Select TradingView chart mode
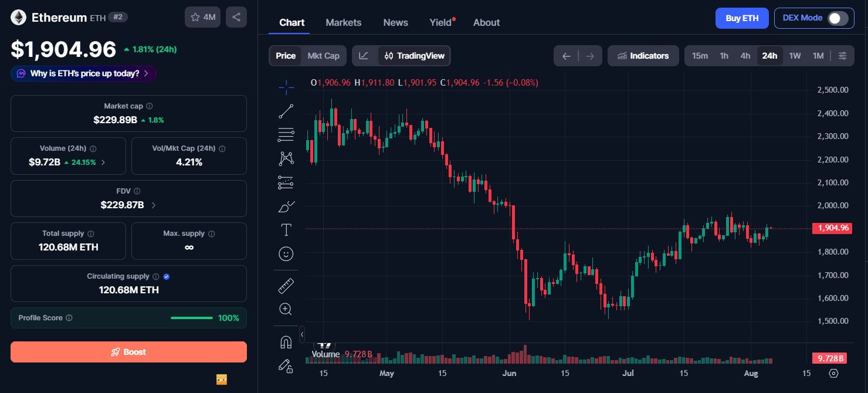Viewport: 868px width, 393px height. [414, 56]
